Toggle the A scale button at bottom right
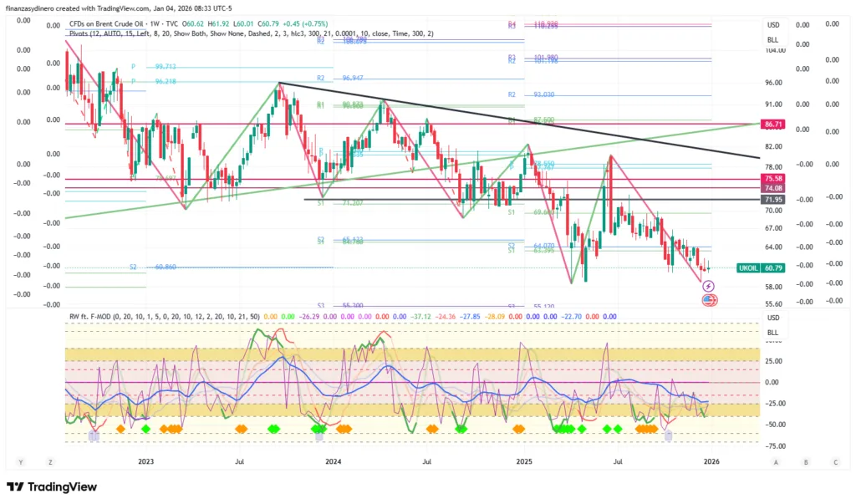Screen dimensions: 856x504 (x=777, y=461)
